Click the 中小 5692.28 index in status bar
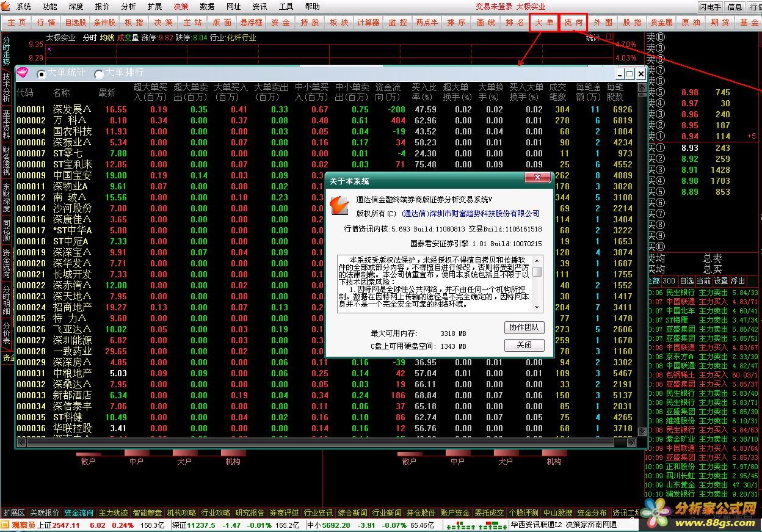The height and width of the screenshot is (532, 762). click(x=328, y=525)
